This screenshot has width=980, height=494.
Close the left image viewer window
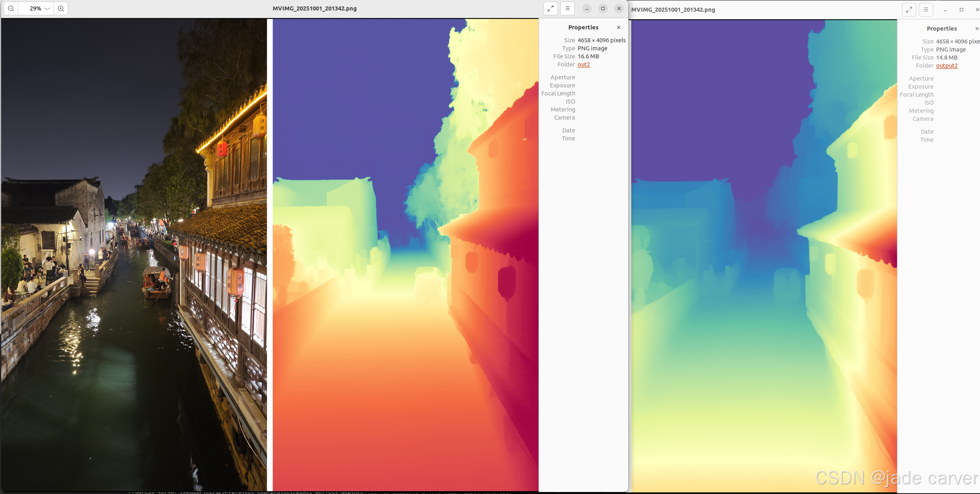coord(619,8)
